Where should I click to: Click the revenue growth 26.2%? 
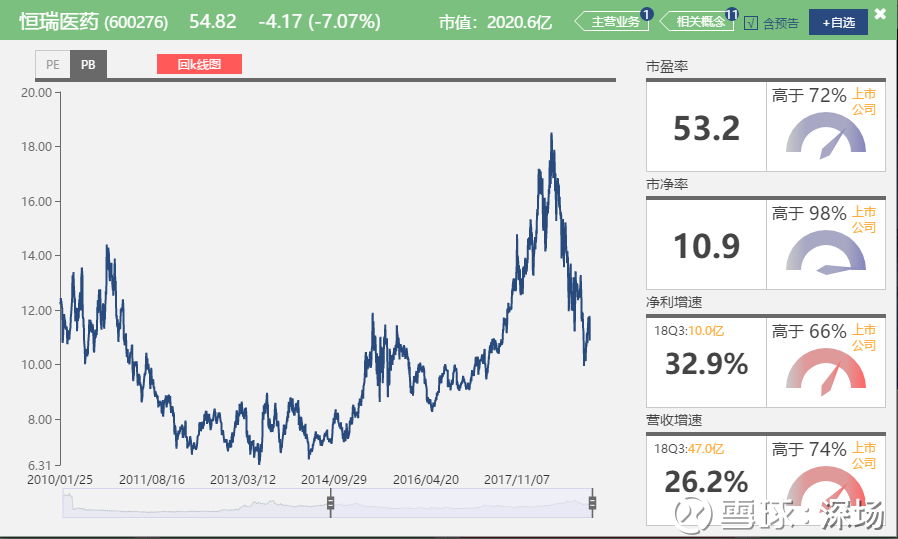click(x=707, y=482)
